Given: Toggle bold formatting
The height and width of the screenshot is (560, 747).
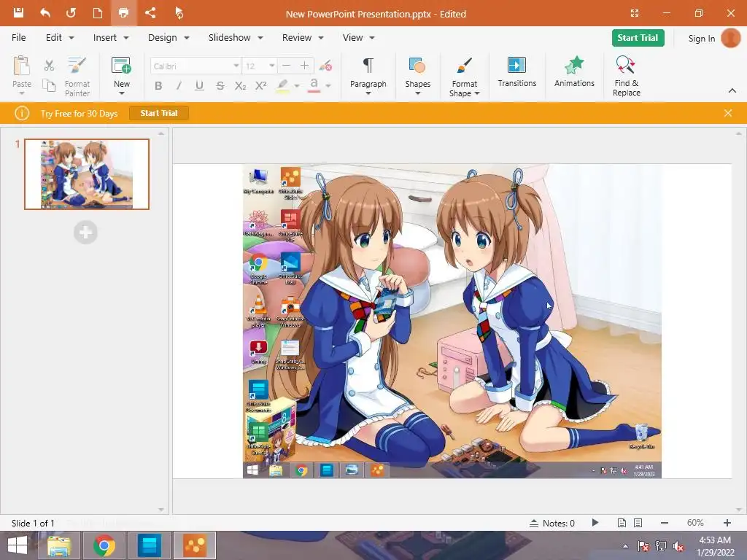Looking at the screenshot, I should 158,86.
